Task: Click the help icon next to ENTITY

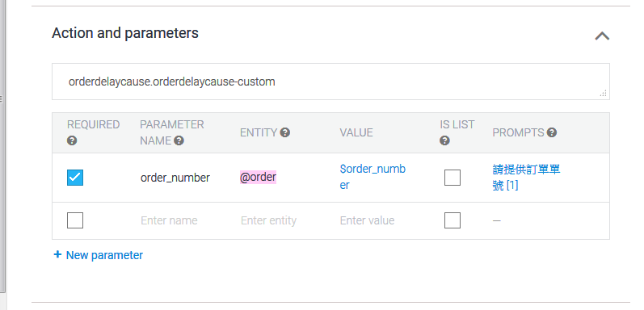Action: (285, 132)
